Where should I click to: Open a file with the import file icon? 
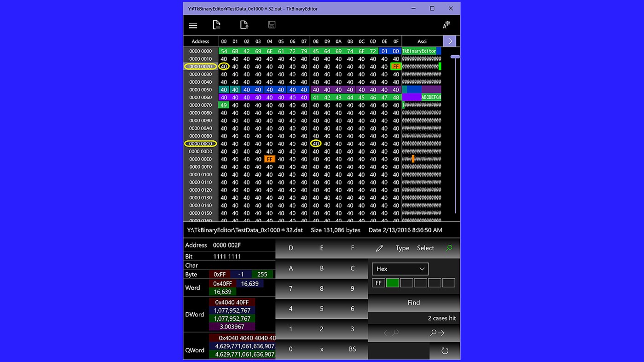pos(244,25)
